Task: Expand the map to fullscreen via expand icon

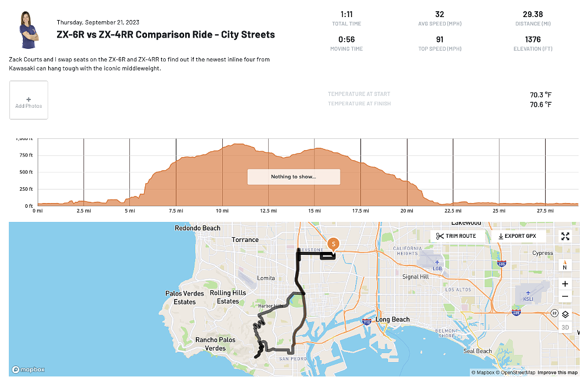Action: tap(565, 237)
